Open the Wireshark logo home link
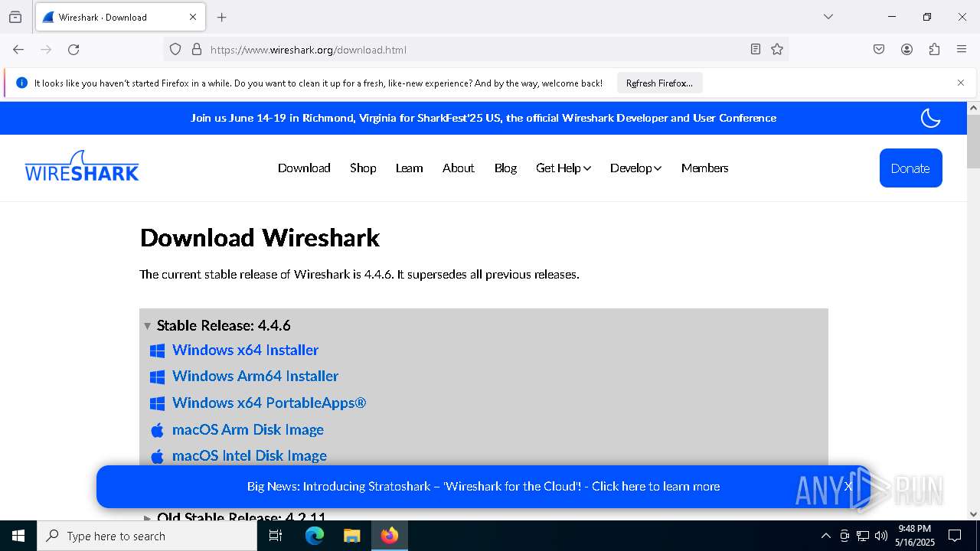Image resolution: width=980 pixels, height=551 pixels. pos(82,166)
